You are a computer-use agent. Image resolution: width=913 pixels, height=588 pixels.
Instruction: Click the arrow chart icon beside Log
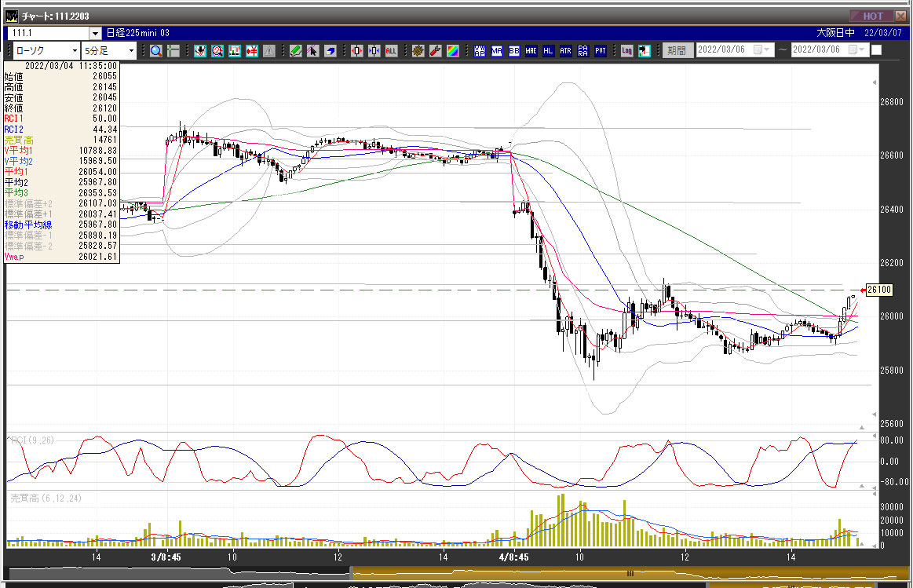click(x=644, y=51)
